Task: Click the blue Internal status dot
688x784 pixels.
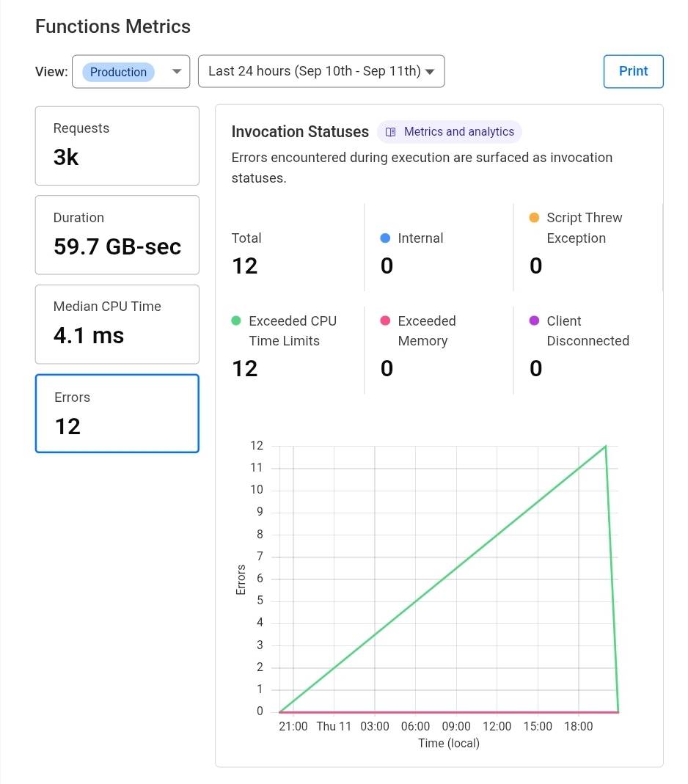Action: point(385,238)
